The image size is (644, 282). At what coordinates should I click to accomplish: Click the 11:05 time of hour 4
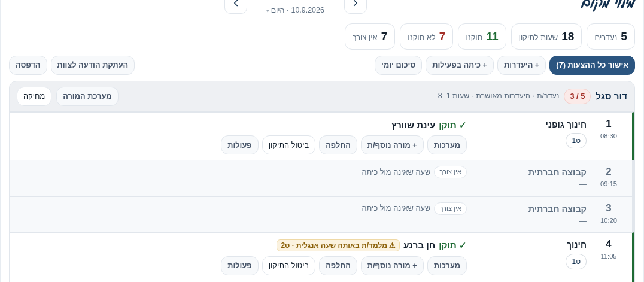(x=608, y=257)
